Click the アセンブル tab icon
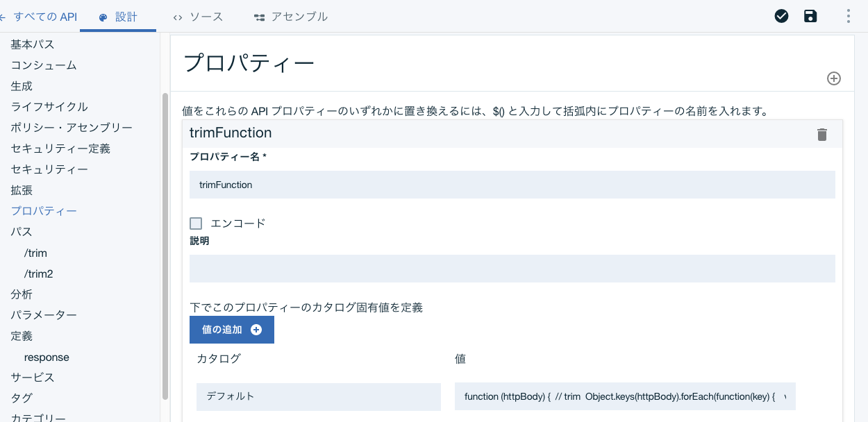The height and width of the screenshot is (422, 868). coord(259,17)
